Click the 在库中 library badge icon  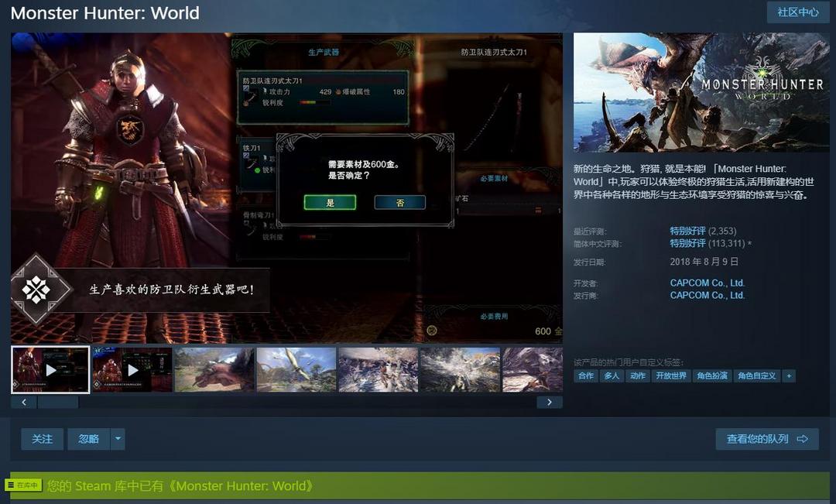(x=24, y=485)
